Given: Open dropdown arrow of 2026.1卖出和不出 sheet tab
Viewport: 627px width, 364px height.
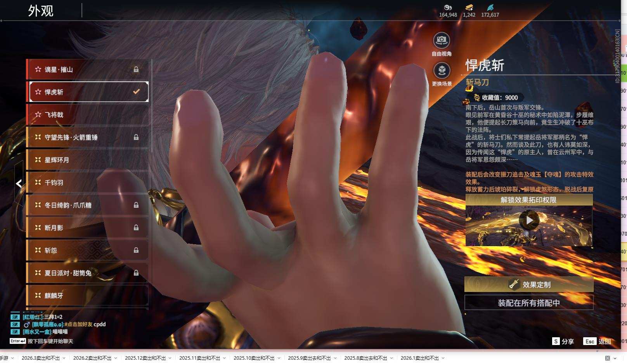Looking at the screenshot, I should click(x=443, y=358).
